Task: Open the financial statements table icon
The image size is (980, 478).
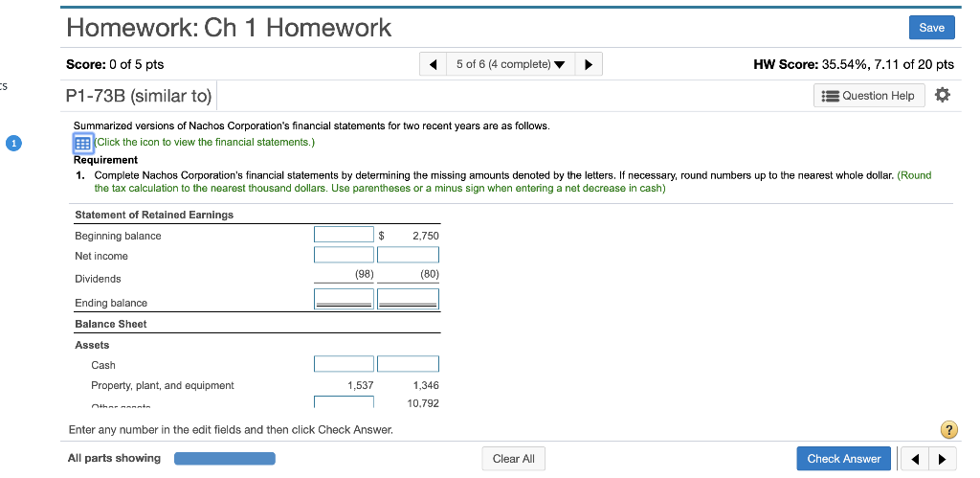Action: (82, 143)
